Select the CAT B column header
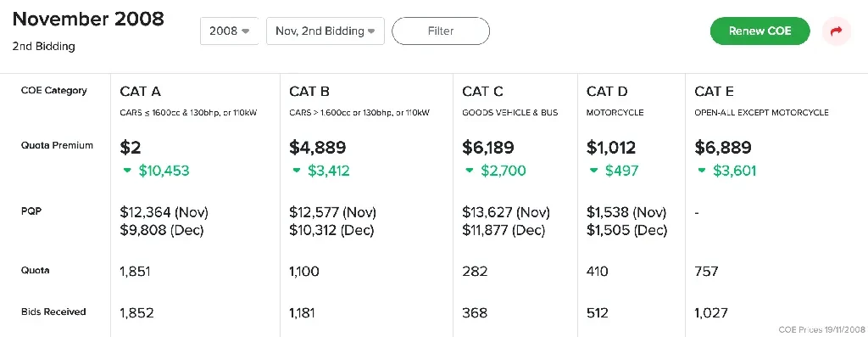This screenshot has height=337, width=868. [x=310, y=92]
